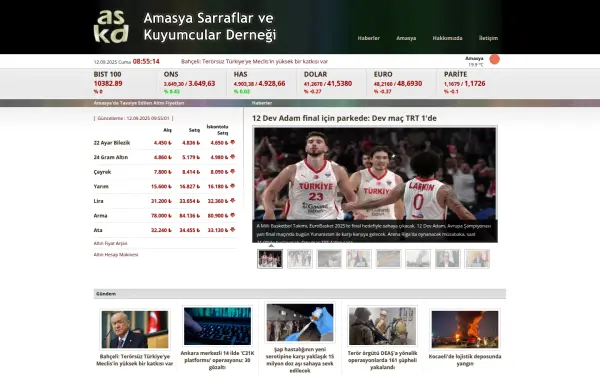Viewport: 600px width, 375px height.
Task: Click the ASKD logo in the header
Action: (x=111, y=26)
